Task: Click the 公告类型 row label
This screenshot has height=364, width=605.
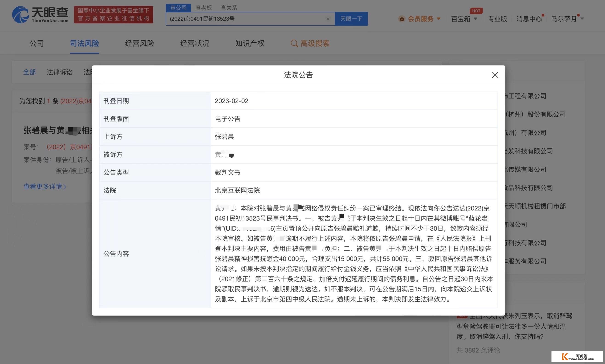Action: coord(116,172)
